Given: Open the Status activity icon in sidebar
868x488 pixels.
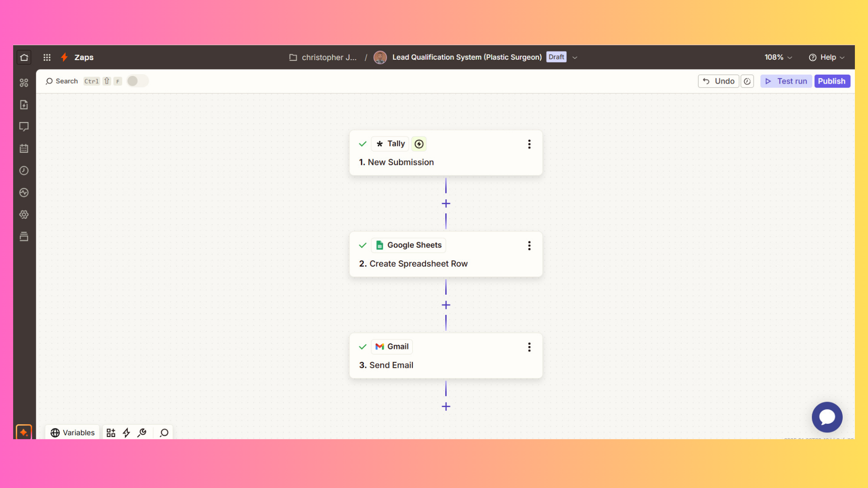Looking at the screenshot, I should click(x=24, y=192).
